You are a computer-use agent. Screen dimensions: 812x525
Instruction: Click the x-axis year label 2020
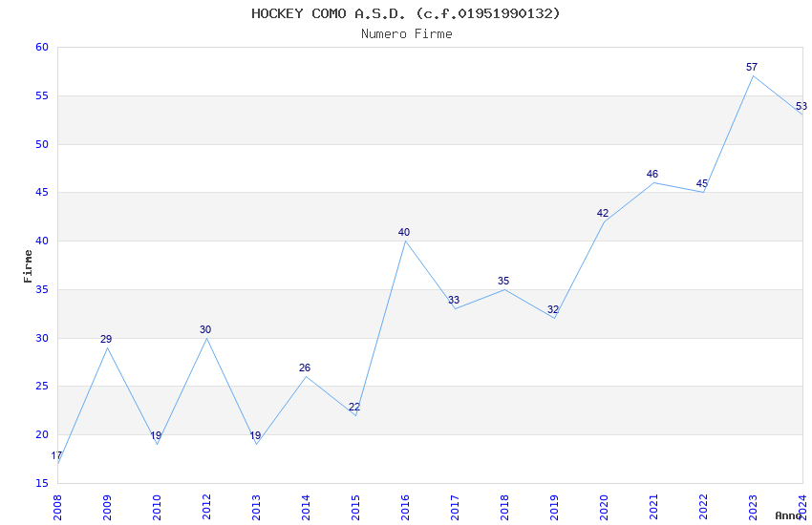point(604,507)
